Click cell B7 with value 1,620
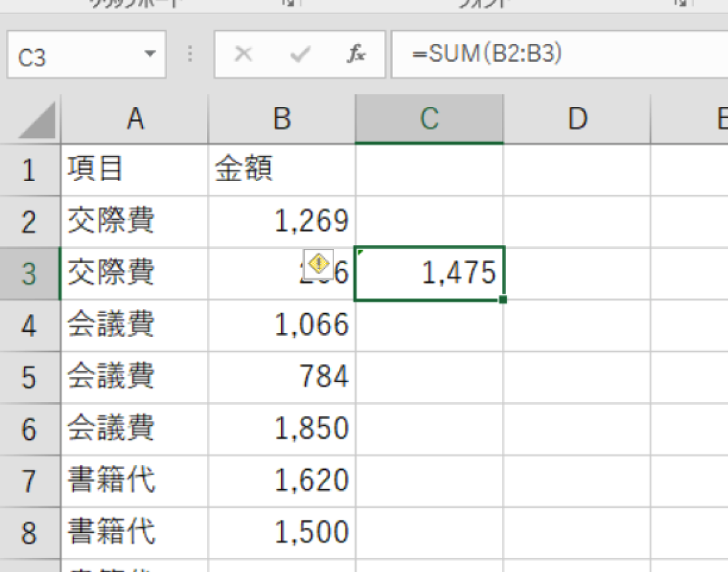The height and width of the screenshot is (572, 728). click(x=282, y=481)
